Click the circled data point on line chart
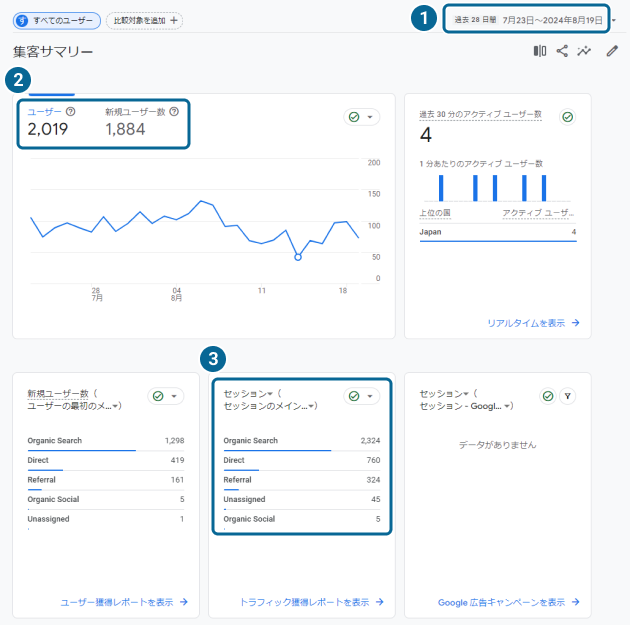This screenshot has height=625, width=630. (x=298, y=257)
